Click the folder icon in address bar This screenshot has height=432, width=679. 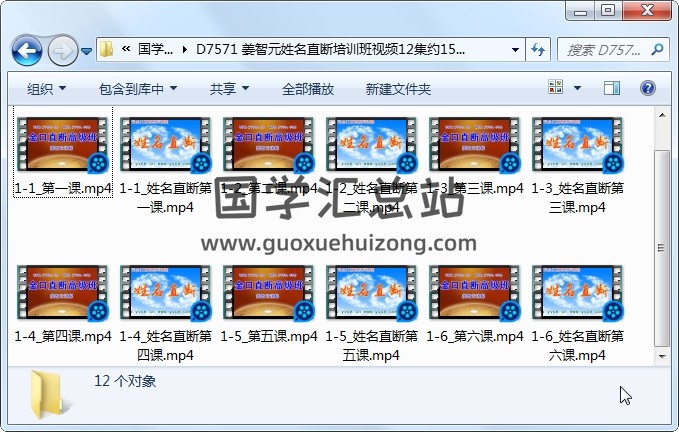106,49
